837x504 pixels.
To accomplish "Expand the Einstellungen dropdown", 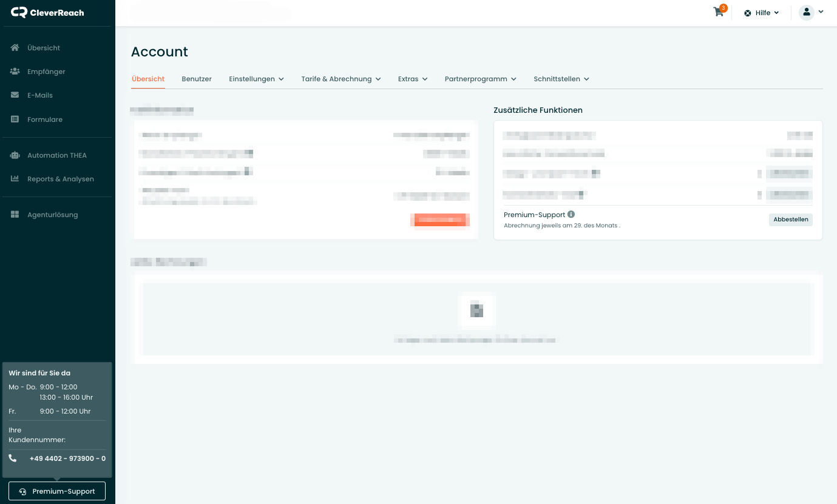I will [256, 79].
